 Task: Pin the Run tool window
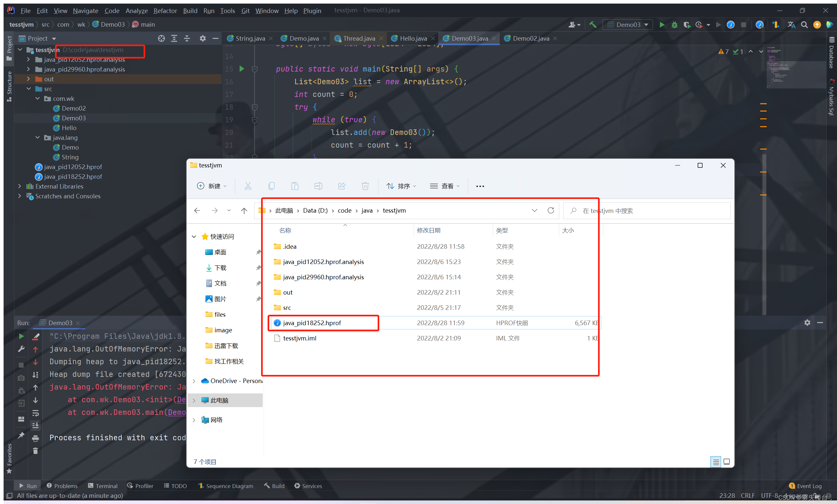point(21,435)
